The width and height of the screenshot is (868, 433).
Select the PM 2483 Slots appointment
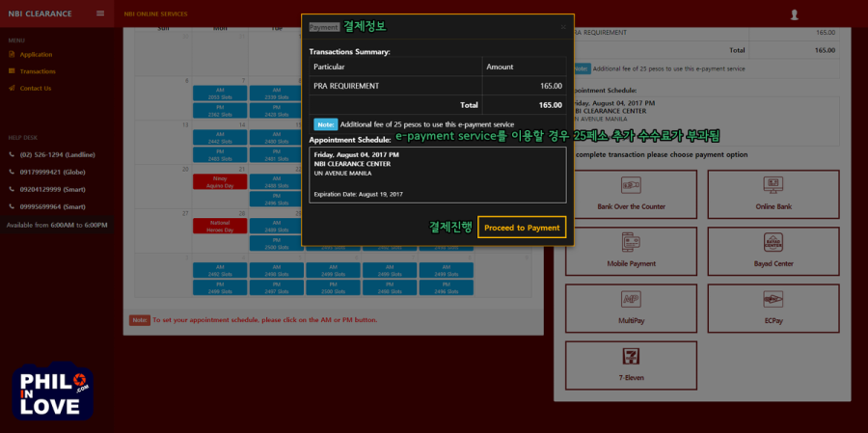[x=220, y=155]
